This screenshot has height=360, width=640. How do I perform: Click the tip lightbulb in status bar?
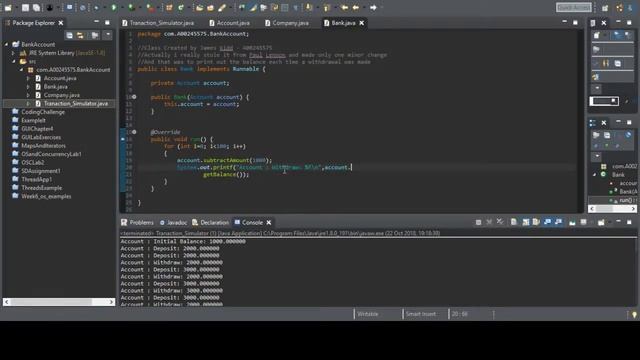tap(634, 315)
